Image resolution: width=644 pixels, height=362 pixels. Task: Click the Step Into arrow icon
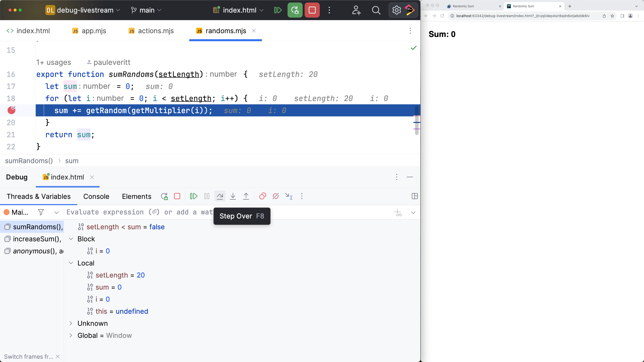[x=233, y=196]
